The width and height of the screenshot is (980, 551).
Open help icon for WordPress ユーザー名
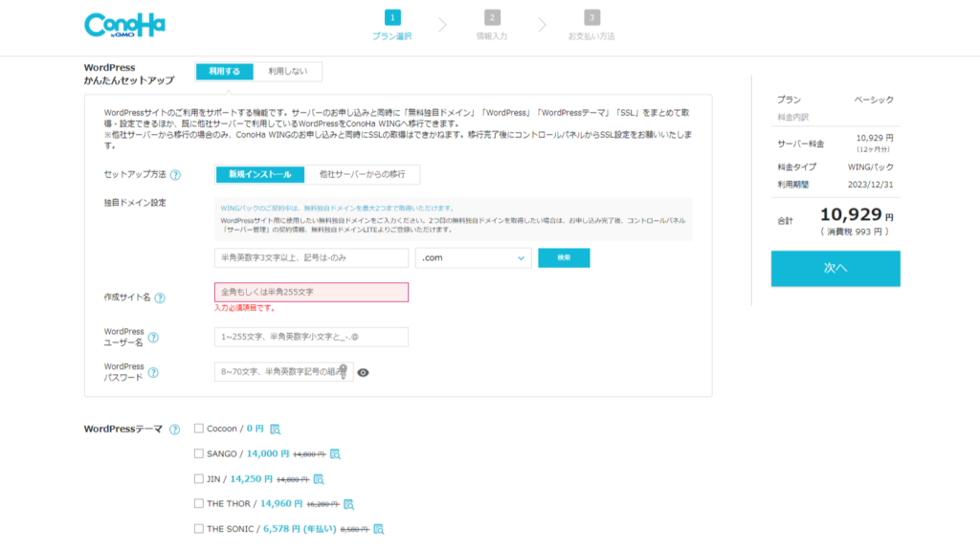(153, 338)
